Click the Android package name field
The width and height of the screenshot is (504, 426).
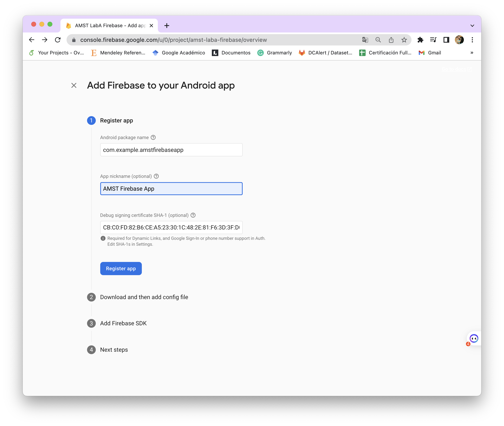pos(171,150)
